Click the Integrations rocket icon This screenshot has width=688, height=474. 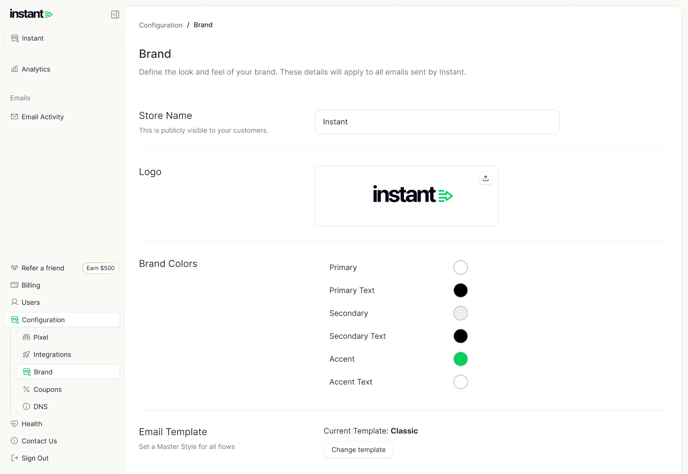tap(26, 354)
